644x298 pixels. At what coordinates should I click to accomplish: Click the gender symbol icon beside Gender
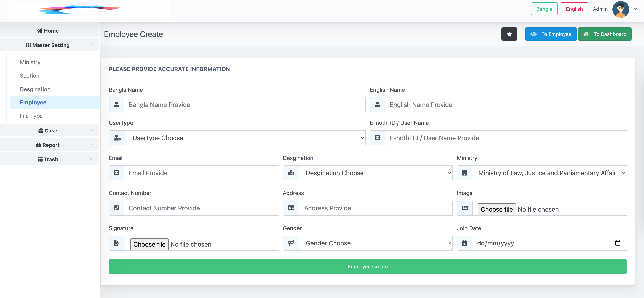click(291, 243)
